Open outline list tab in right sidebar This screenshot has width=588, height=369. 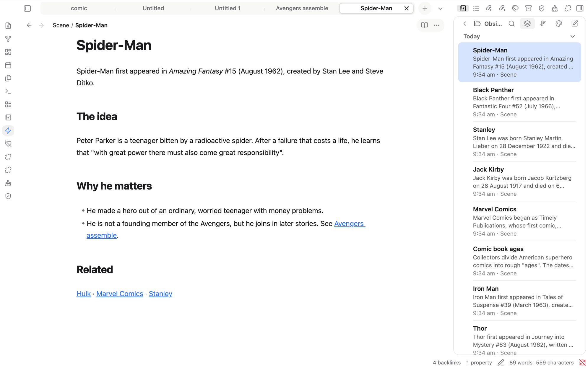(476, 8)
